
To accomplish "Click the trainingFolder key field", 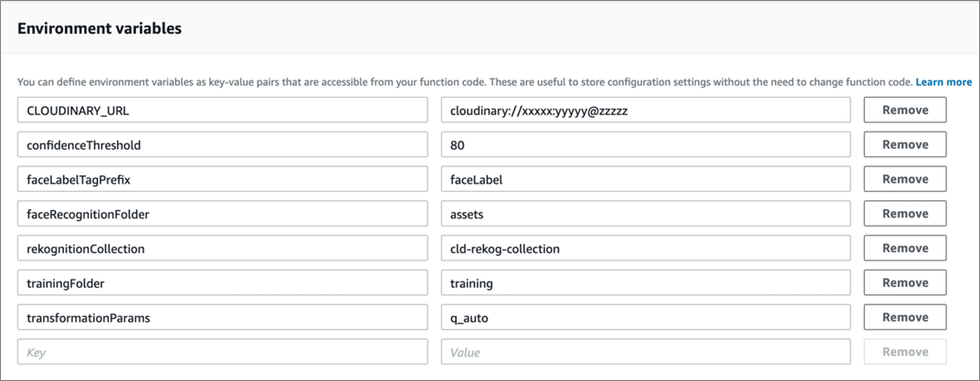I will click(x=222, y=283).
